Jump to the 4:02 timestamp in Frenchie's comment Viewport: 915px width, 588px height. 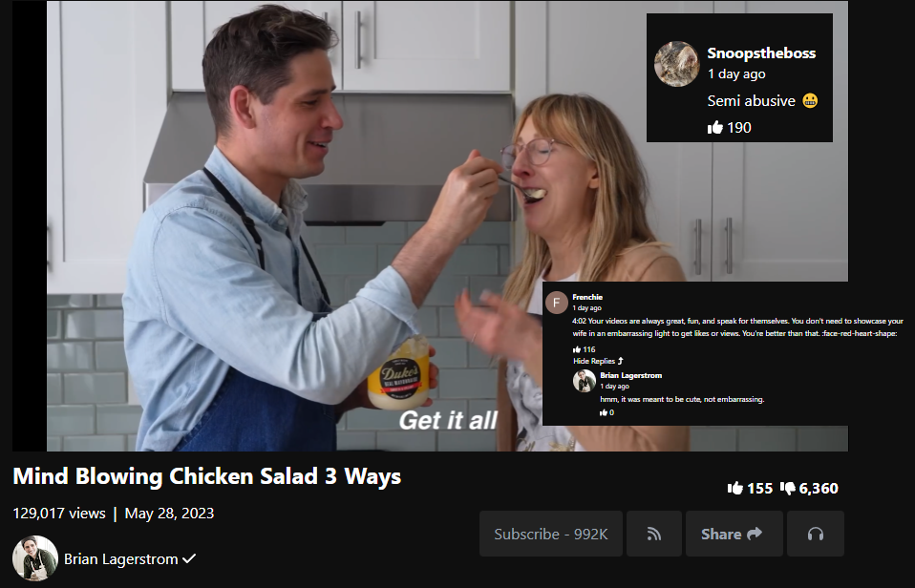click(x=579, y=321)
